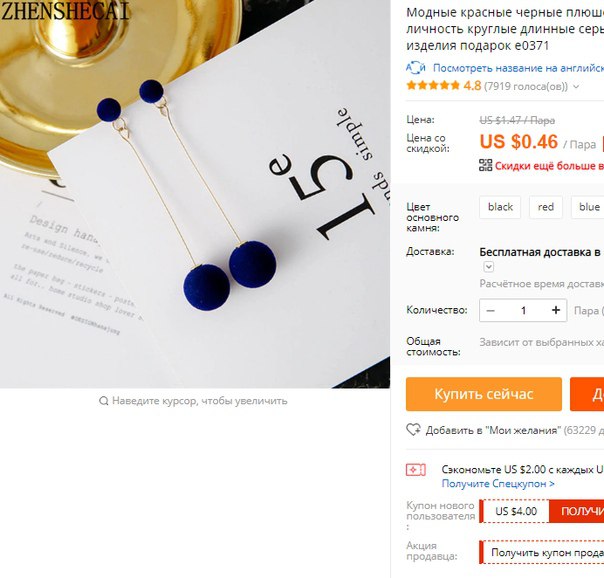Click the magnifier zoom hint icon

pos(103,401)
